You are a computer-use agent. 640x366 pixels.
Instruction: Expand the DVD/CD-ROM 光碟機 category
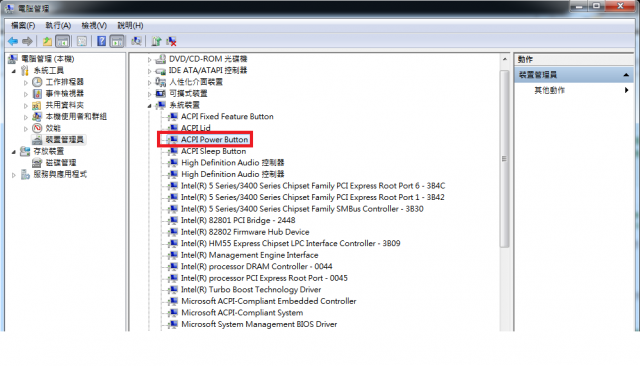tap(149, 60)
